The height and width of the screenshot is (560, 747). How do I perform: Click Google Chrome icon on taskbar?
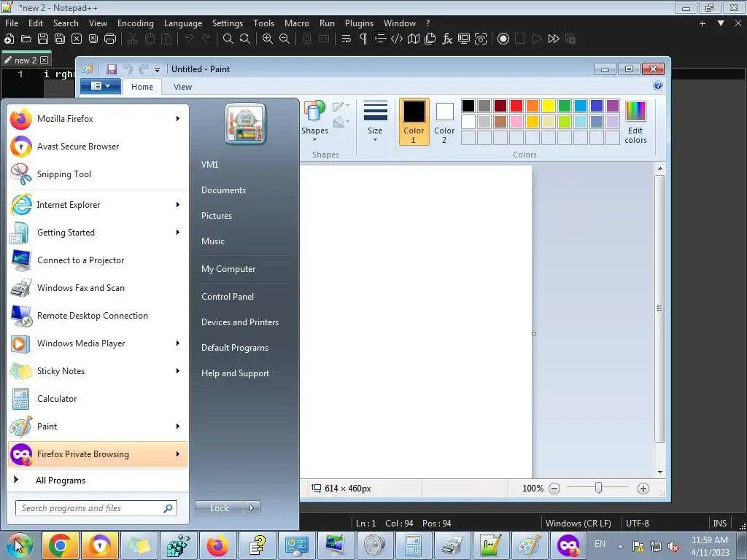click(60, 545)
